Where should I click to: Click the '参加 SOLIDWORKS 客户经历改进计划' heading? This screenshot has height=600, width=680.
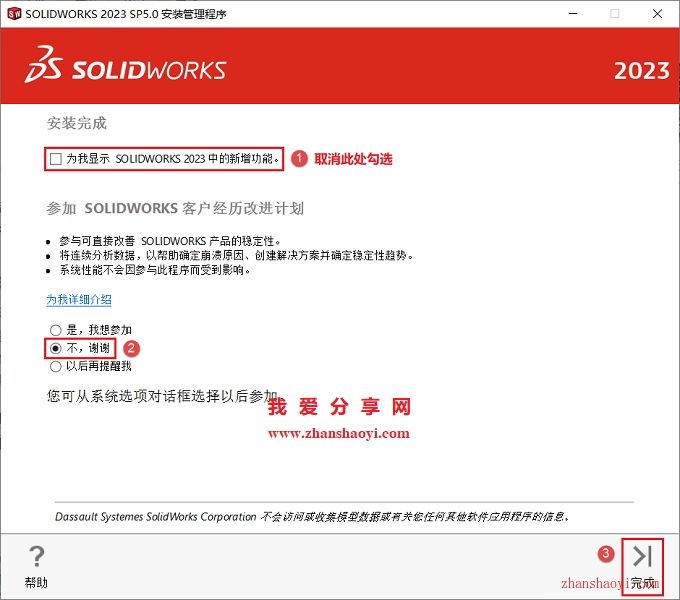[175, 209]
